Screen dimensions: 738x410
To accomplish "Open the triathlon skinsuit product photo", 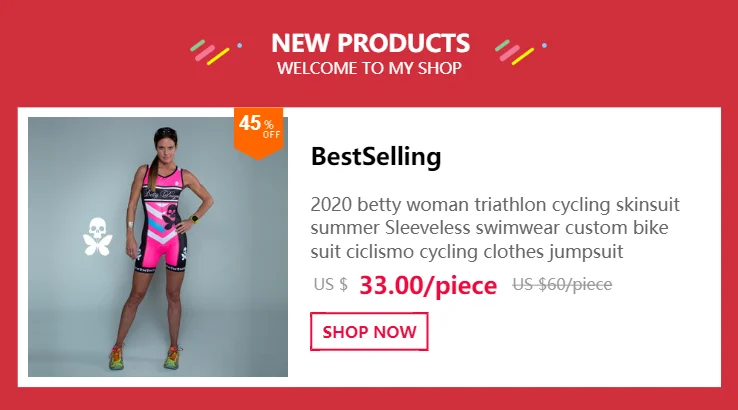I will (x=158, y=247).
